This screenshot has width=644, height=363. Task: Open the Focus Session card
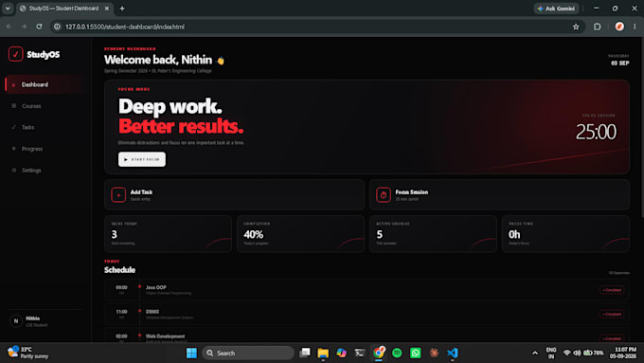499,194
